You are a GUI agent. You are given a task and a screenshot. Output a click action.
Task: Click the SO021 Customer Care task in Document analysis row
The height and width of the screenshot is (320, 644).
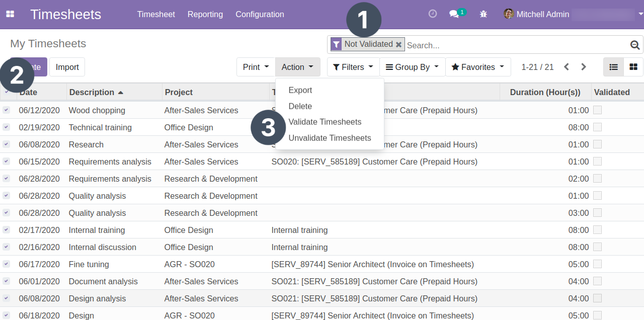tap(374, 281)
